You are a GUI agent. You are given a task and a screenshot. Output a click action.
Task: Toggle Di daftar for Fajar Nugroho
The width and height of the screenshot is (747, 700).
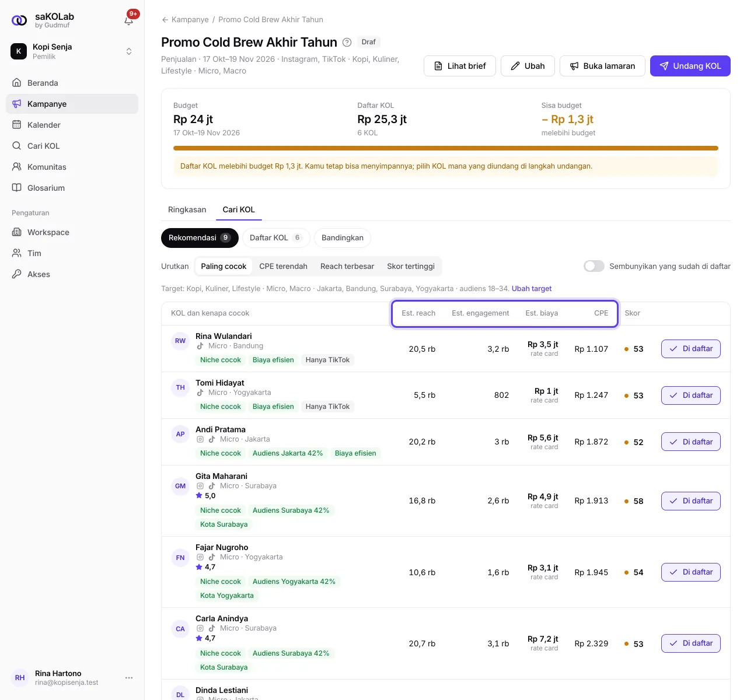(691, 572)
